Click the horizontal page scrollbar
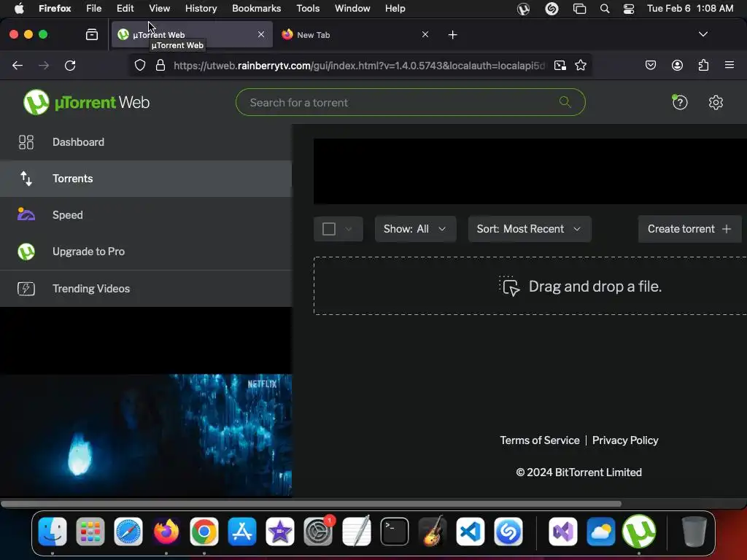 311,504
